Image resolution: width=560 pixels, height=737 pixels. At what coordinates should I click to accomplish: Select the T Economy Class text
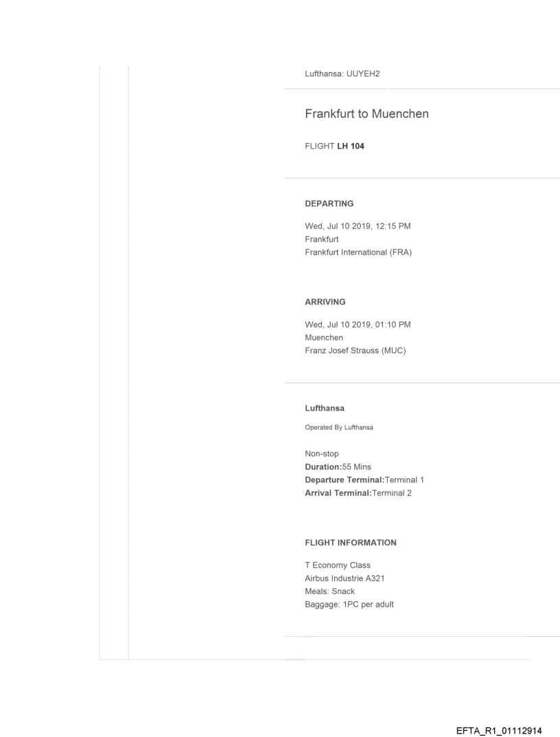click(x=338, y=565)
